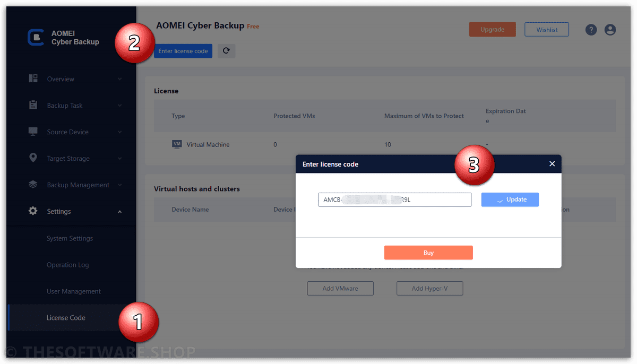Image resolution: width=637 pixels, height=364 pixels.
Task: Go to System Settings submenu
Action: click(70, 238)
